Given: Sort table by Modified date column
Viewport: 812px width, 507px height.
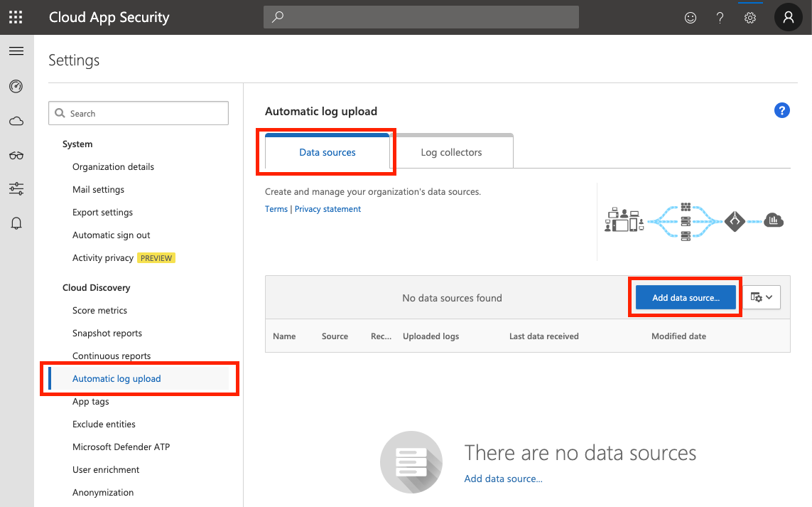Looking at the screenshot, I should click(678, 336).
